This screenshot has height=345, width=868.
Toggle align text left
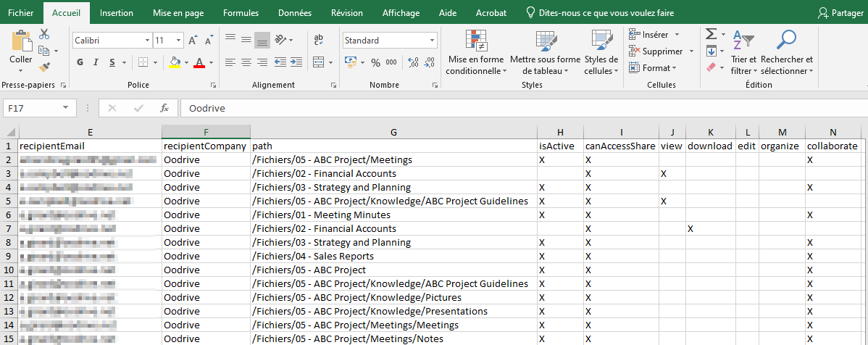pos(230,62)
